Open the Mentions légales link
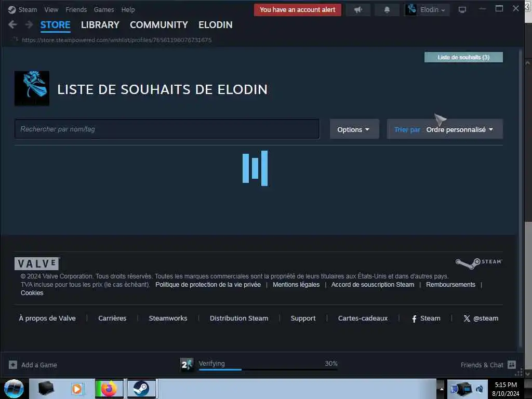 296,285
